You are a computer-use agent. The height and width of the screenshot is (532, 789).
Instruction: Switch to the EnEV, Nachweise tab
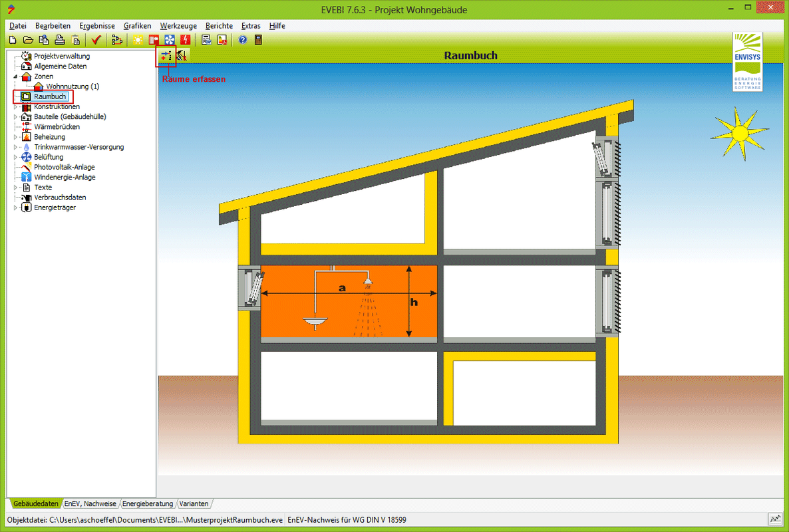[x=90, y=504]
